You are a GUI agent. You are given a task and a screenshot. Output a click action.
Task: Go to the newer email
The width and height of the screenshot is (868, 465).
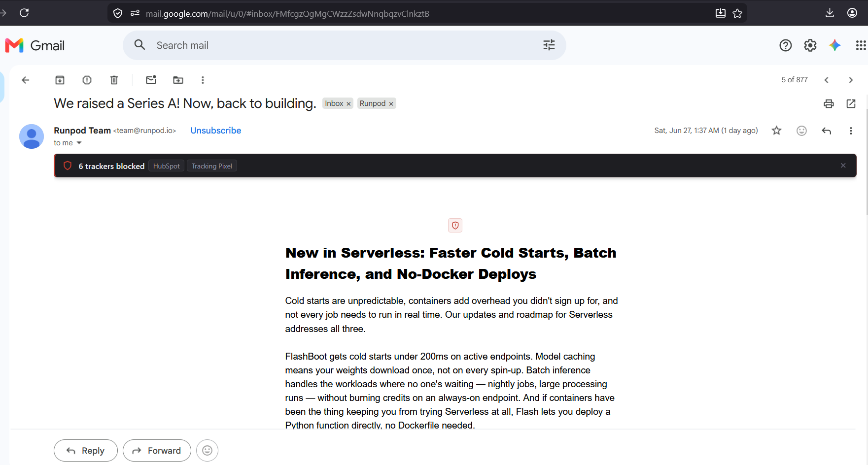point(827,80)
